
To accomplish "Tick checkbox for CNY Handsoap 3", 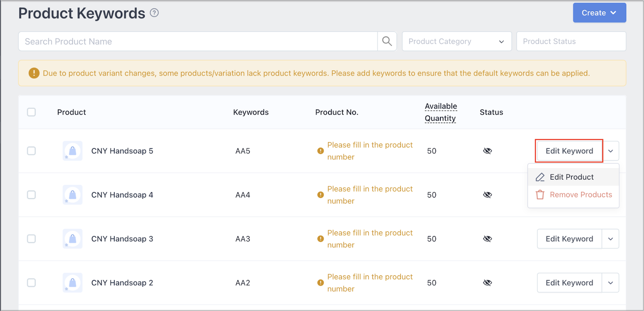I will pos(31,239).
